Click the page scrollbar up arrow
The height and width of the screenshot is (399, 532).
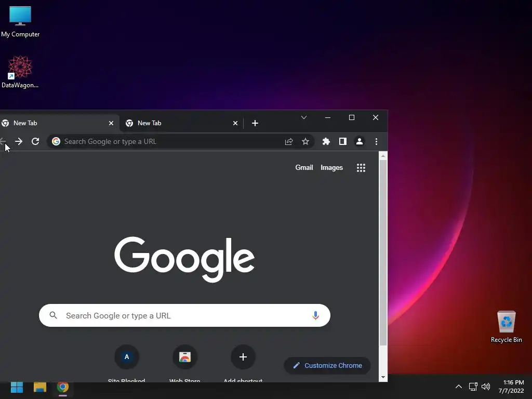pyautogui.click(x=383, y=156)
